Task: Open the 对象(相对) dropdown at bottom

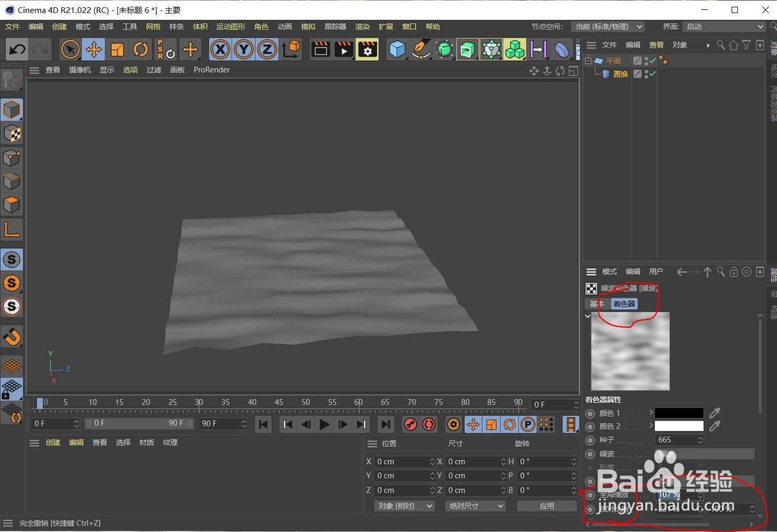Action: (404, 505)
